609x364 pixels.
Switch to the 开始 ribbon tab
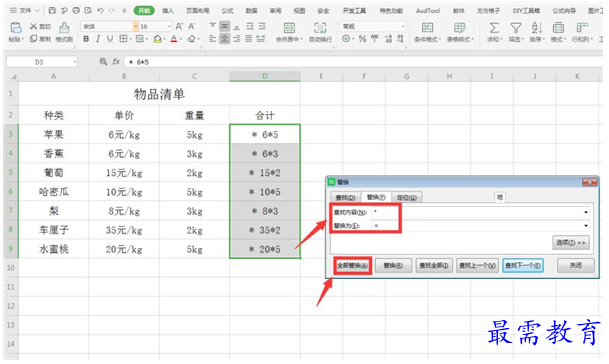[x=144, y=10]
